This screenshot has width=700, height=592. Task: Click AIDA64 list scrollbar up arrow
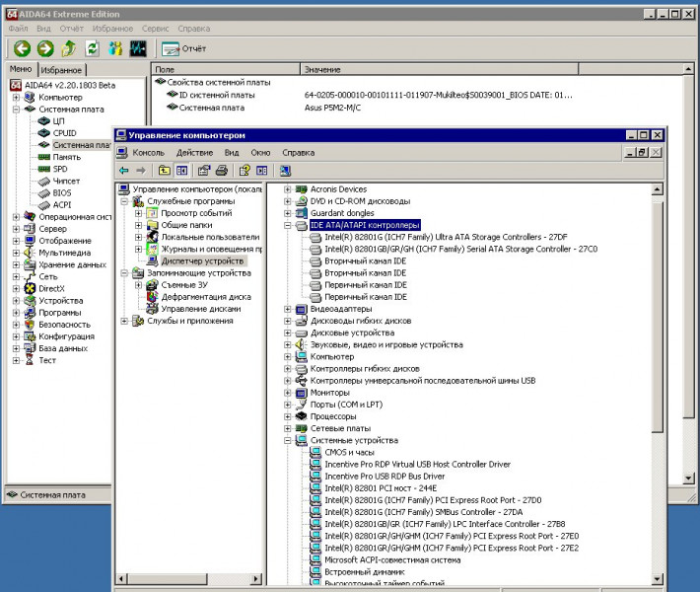688,69
